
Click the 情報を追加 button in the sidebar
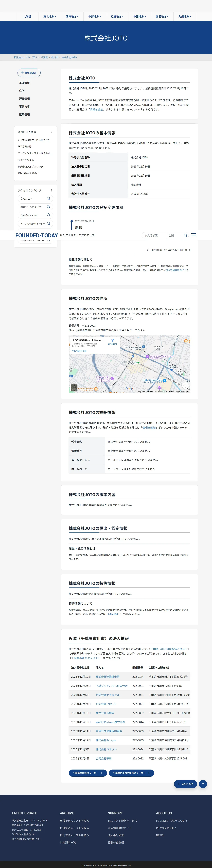tap(29, 73)
